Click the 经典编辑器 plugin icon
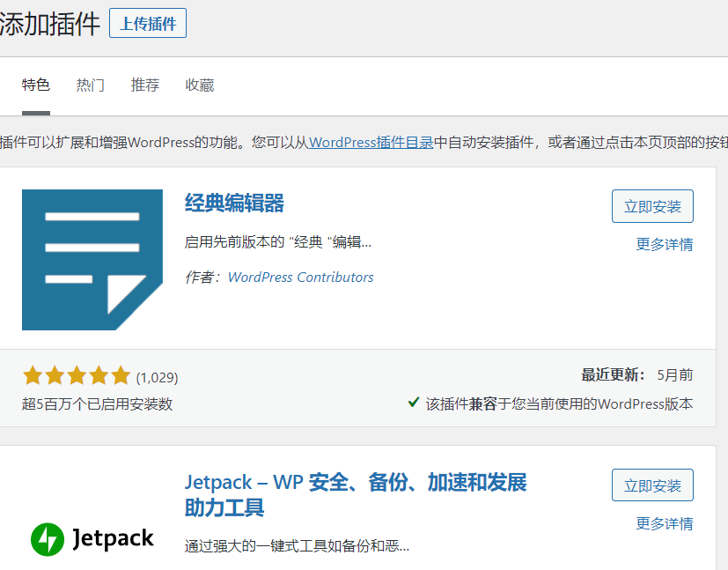The width and height of the screenshot is (728, 570). point(92,260)
